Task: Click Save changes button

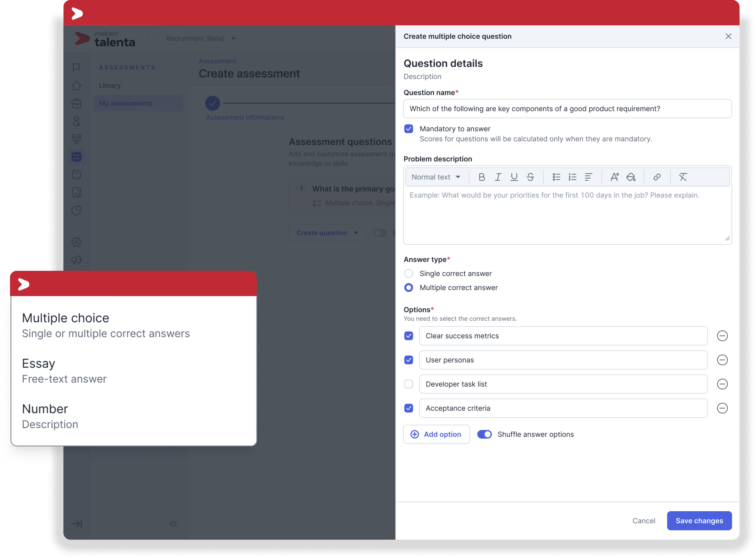Action: (x=699, y=521)
